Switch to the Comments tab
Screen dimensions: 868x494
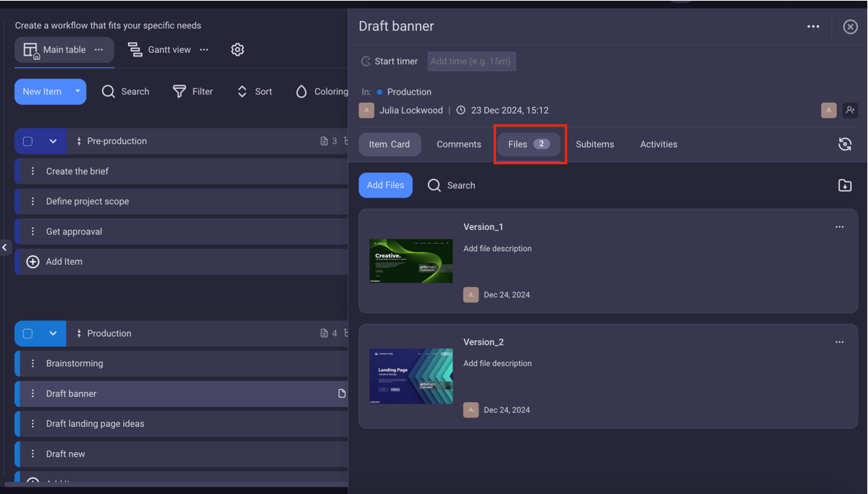pyautogui.click(x=458, y=145)
